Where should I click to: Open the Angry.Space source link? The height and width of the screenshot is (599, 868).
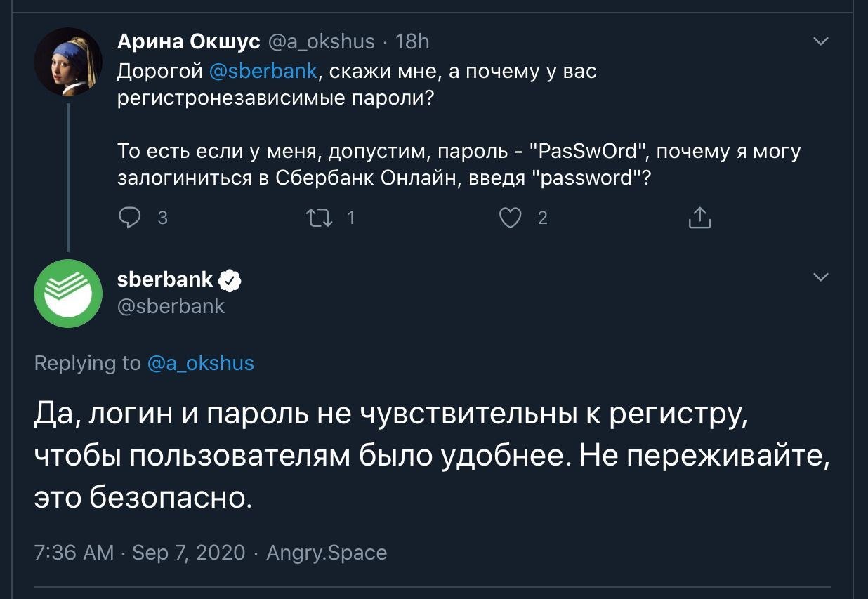click(327, 552)
